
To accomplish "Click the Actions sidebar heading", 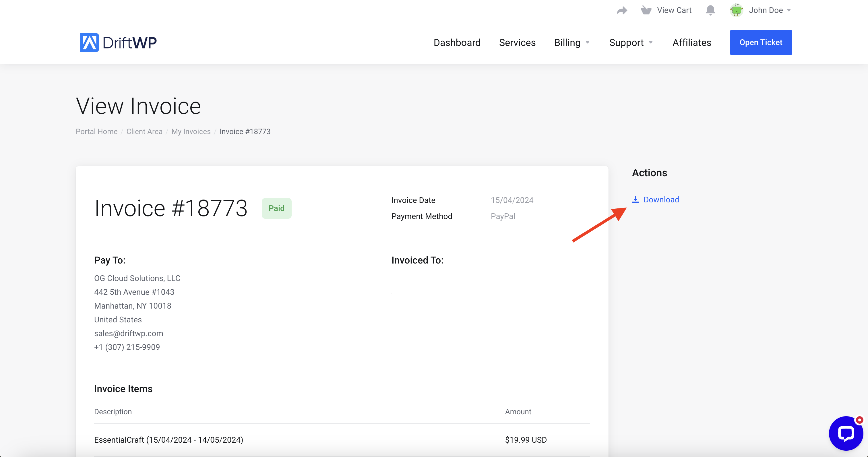I will (649, 173).
